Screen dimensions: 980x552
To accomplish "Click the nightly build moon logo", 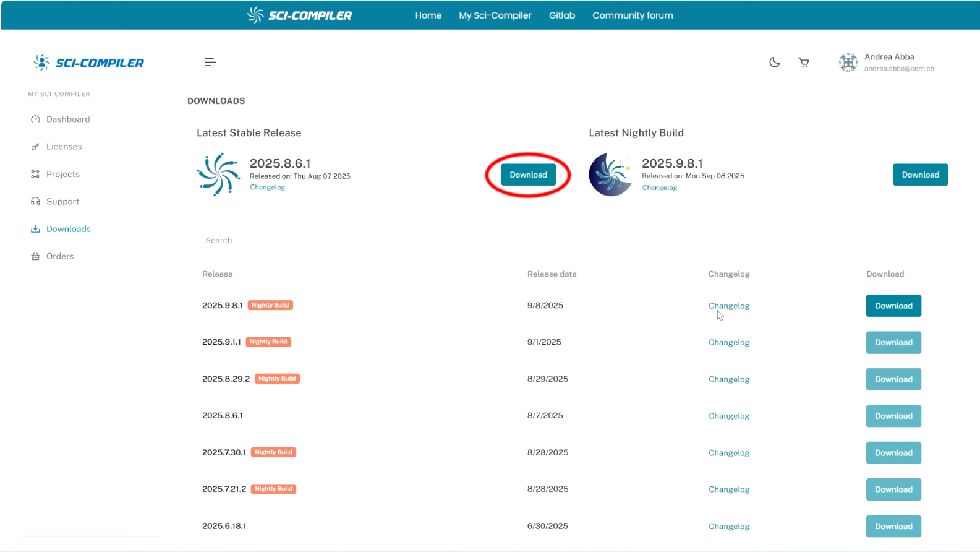I will (x=610, y=175).
